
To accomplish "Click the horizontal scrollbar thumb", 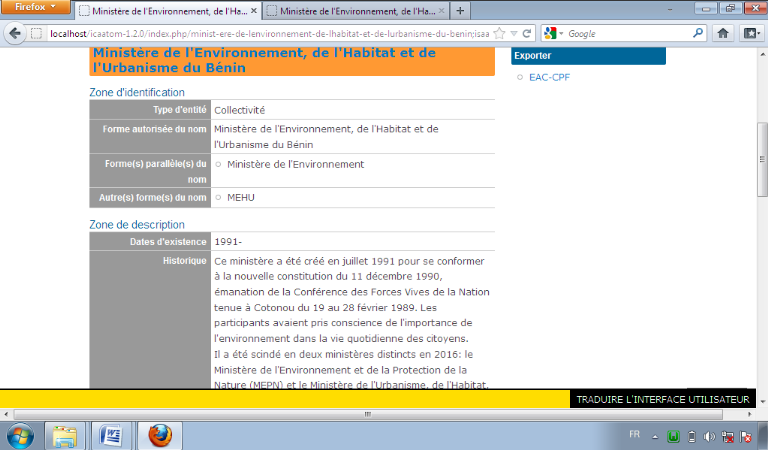I will [x=368, y=414].
